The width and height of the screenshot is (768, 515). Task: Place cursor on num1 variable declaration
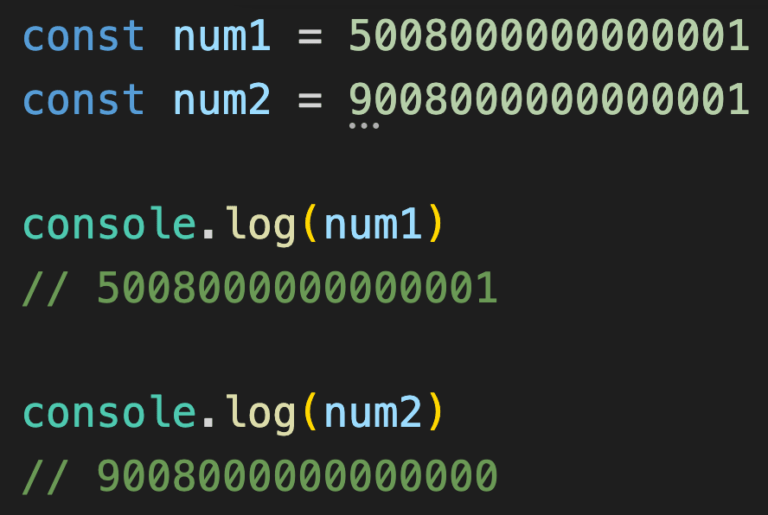pos(221,36)
